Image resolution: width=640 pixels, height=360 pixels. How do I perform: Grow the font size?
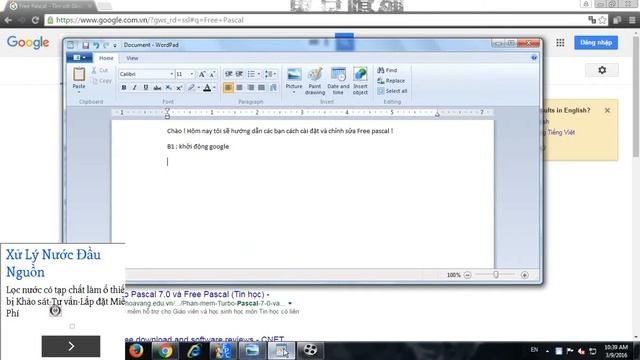coord(202,74)
